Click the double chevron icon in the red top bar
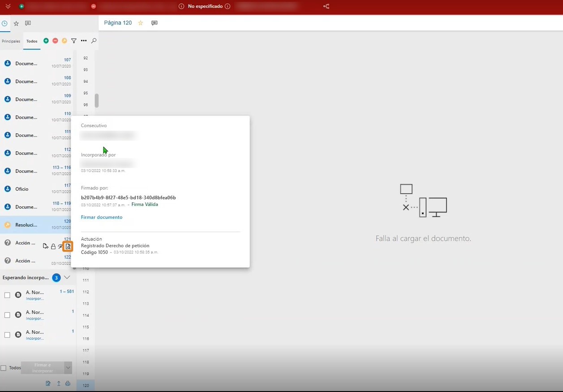The image size is (563, 392). 8,6
